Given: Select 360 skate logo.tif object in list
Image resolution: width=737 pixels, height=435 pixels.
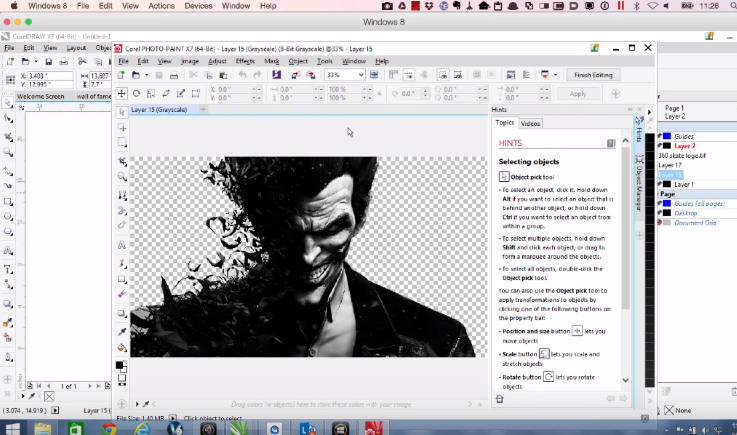Looking at the screenshot, I should (682, 156).
